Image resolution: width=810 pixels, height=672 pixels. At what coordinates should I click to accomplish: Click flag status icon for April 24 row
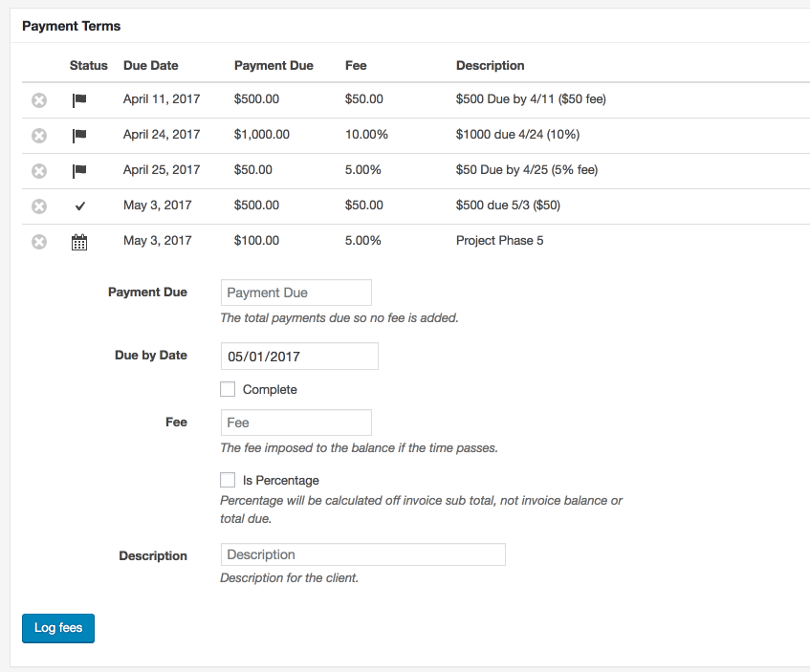click(79, 136)
